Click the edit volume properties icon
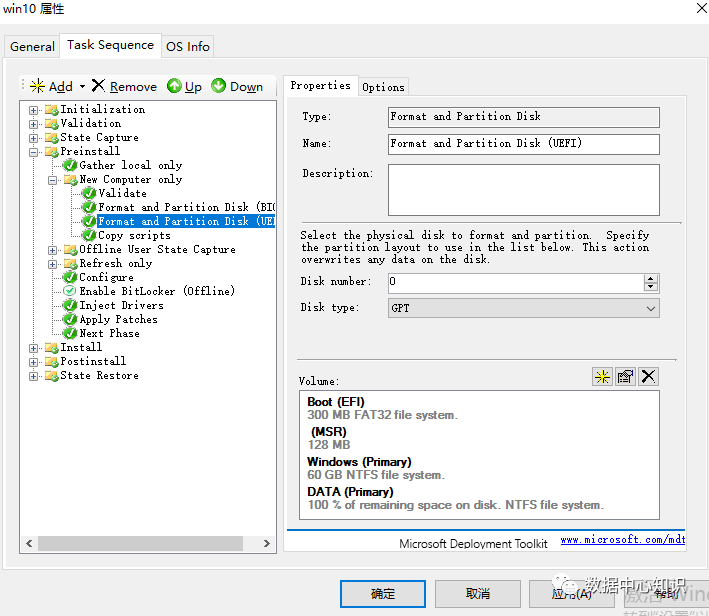Image resolution: width=709 pixels, height=616 pixels. point(625,377)
